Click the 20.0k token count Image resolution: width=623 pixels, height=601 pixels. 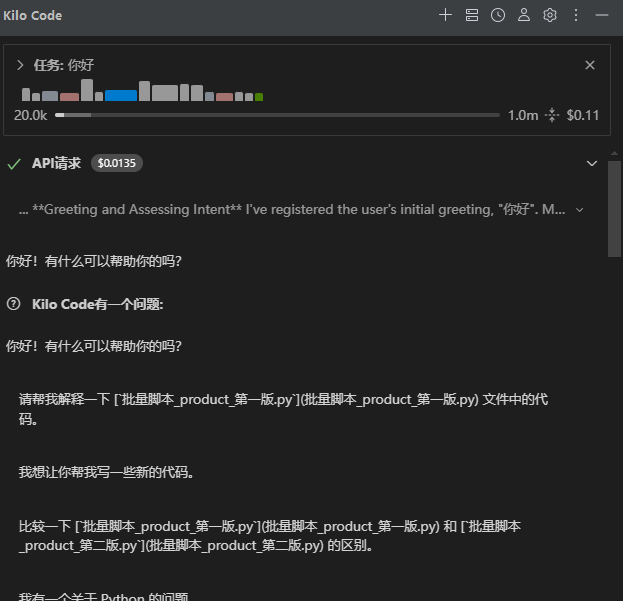[31, 115]
